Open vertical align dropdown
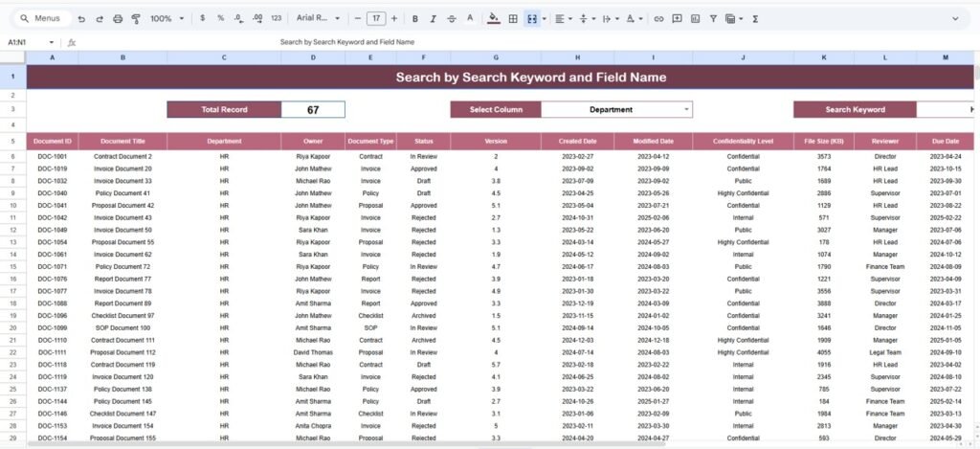The image size is (980, 449). [587, 19]
